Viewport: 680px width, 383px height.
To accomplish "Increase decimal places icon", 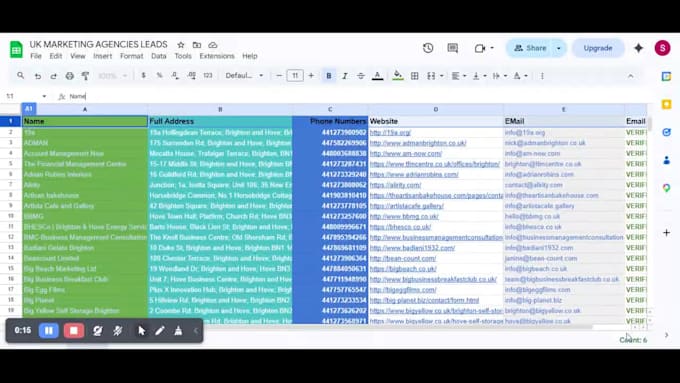I will (x=192, y=75).
